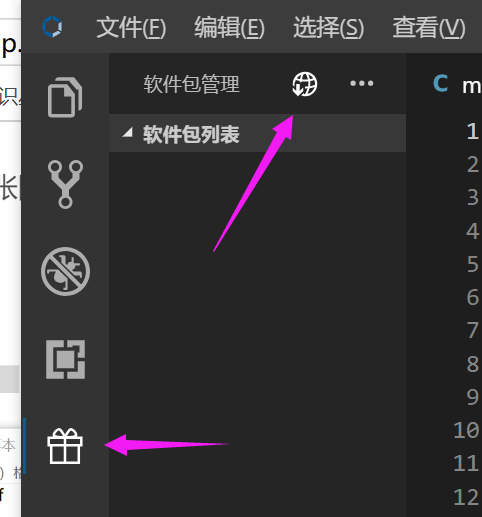Click the 软件包管理 panel title

pos(191,84)
